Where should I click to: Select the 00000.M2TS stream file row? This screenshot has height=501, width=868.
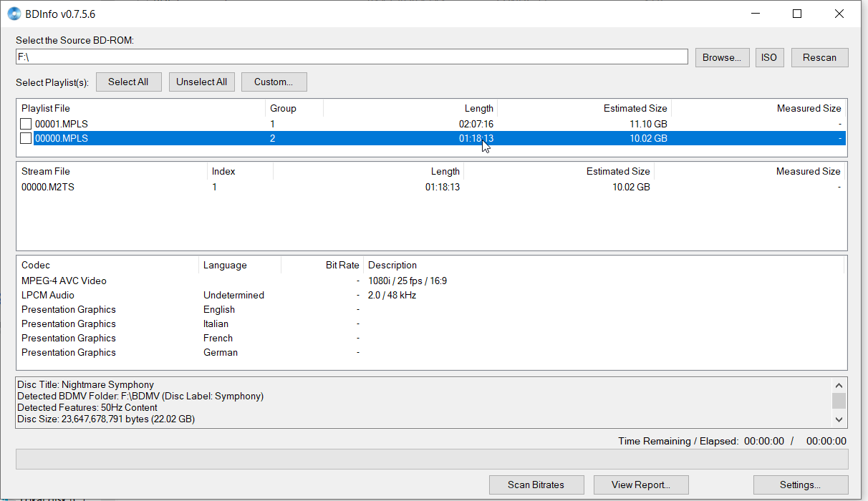(432, 187)
